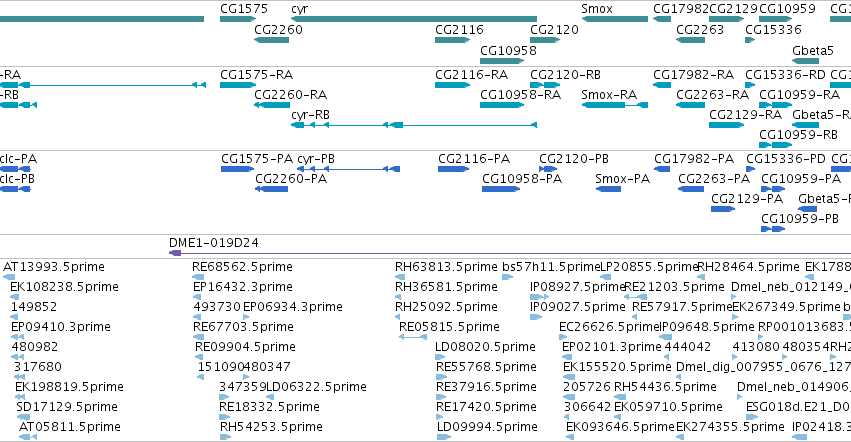This screenshot has height=442, width=851.
Task: Click the EP06934.3prime EST label
Action: coord(293,307)
